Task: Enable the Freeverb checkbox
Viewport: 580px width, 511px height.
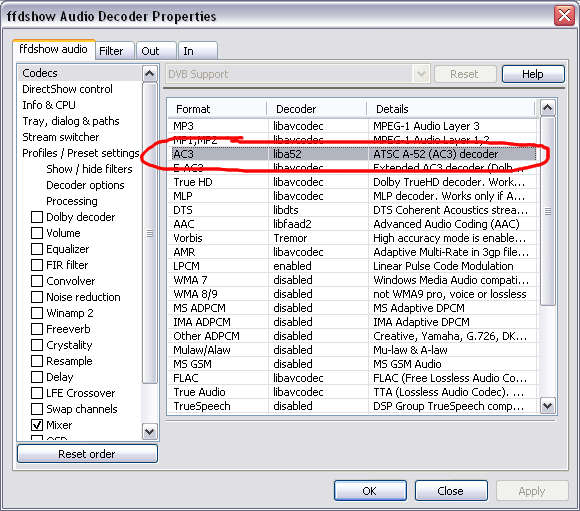Action: coord(37,329)
